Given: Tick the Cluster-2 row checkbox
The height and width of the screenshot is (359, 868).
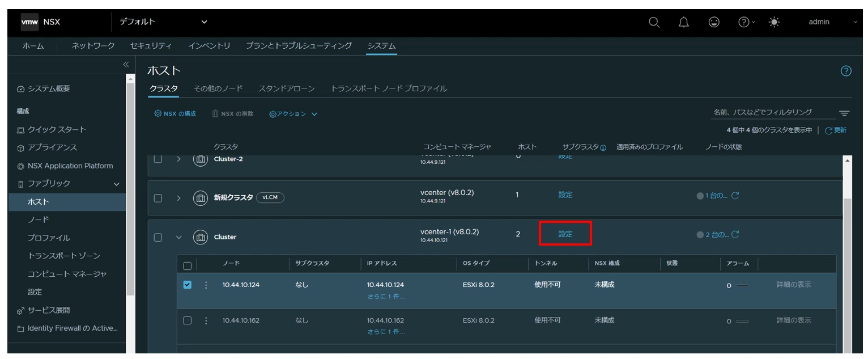Looking at the screenshot, I should tap(158, 159).
